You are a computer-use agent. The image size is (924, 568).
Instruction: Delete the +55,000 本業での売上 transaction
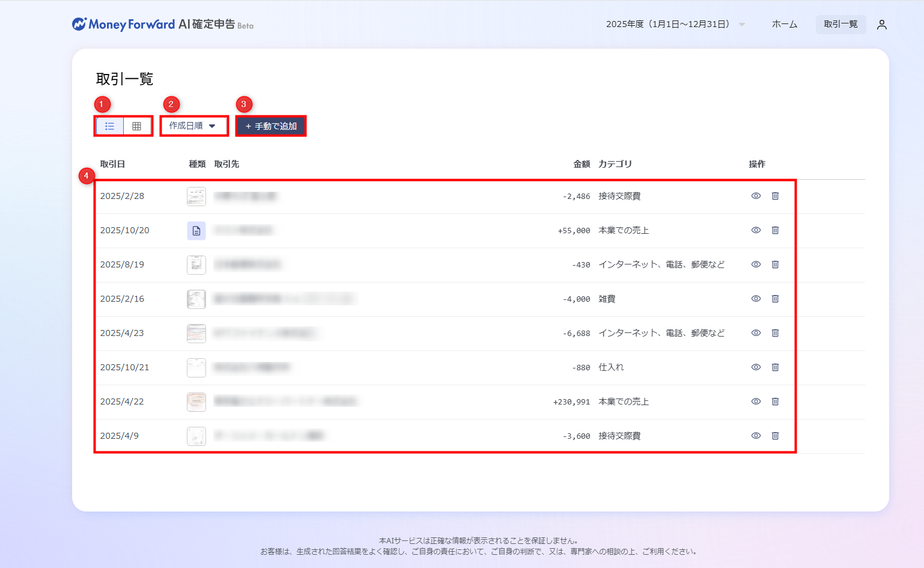(x=775, y=230)
